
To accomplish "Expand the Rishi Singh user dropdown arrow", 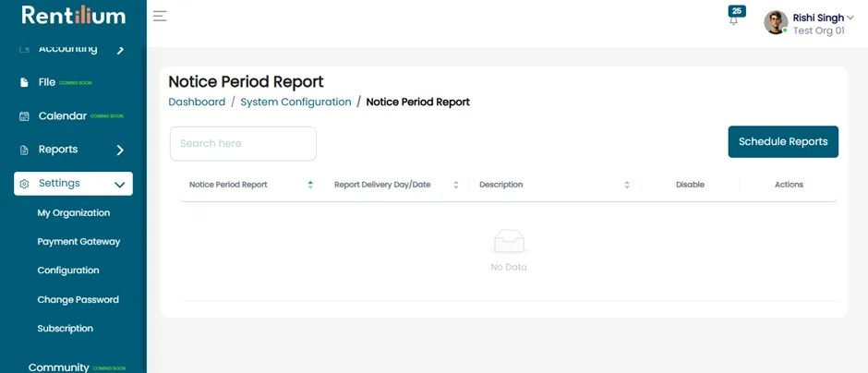I will point(850,18).
